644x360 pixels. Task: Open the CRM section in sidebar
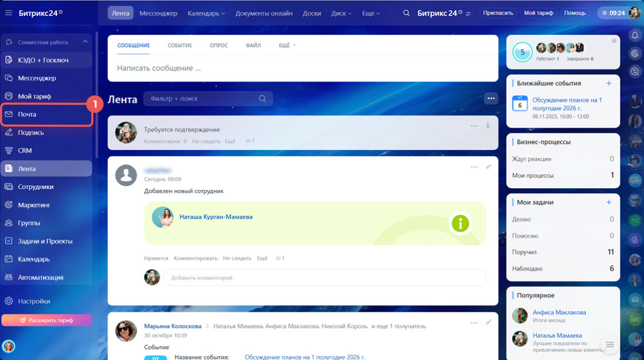click(x=25, y=151)
